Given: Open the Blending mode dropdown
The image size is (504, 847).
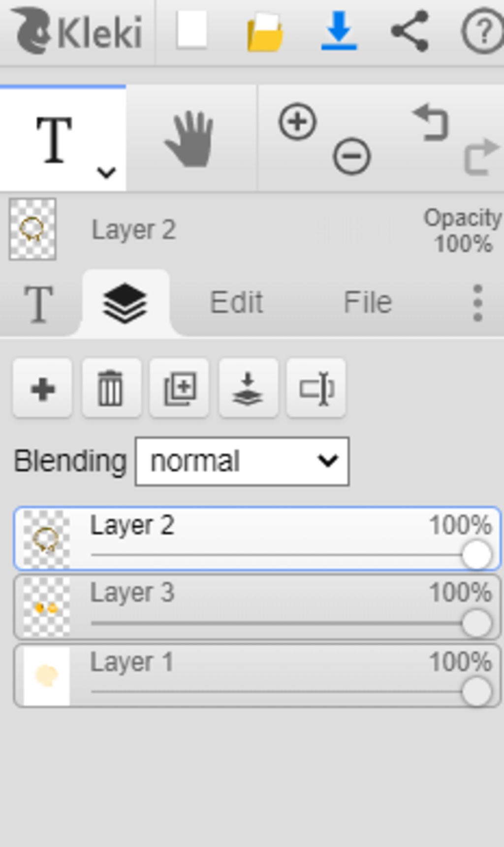Looking at the screenshot, I should click(242, 462).
